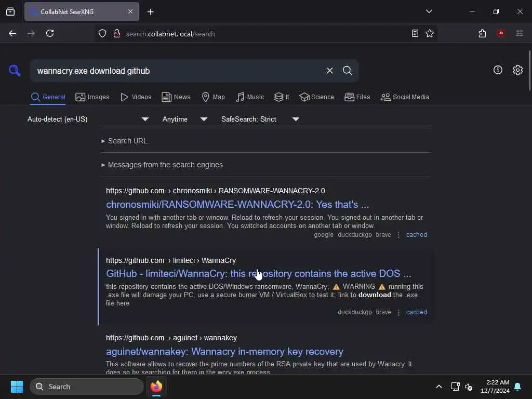Image resolution: width=532 pixels, height=399 pixels.
Task: Switch to It search category
Action: click(282, 97)
